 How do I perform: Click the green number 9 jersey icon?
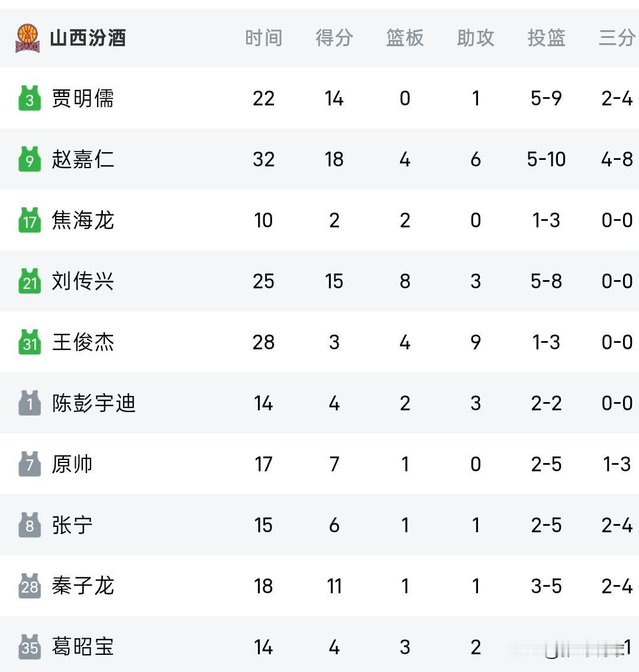coord(30,159)
